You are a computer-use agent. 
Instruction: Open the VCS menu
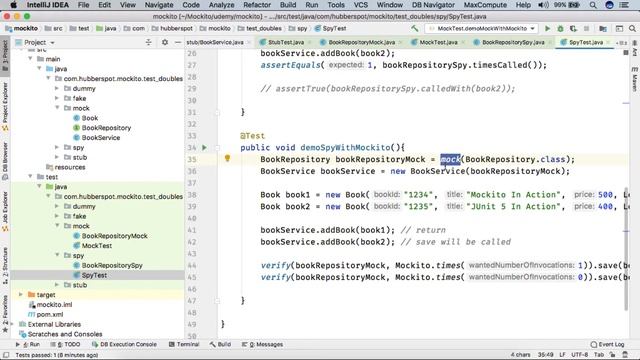pyautogui.click(x=361, y=5)
